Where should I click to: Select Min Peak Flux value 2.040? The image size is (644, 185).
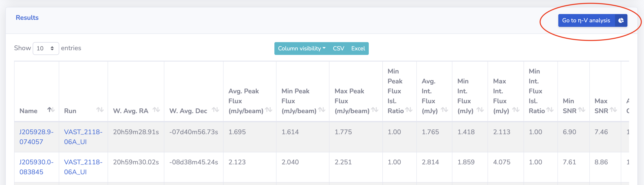coord(290,162)
